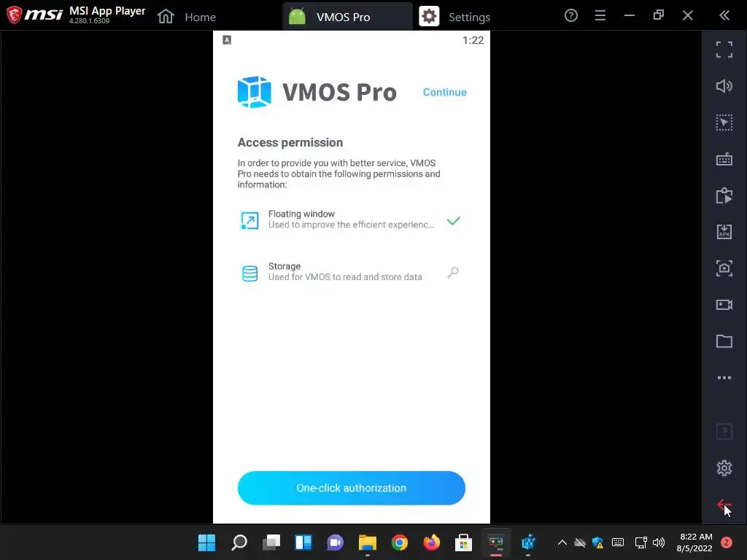This screenshot has height=560, width=747.
Task: Click the Storage permission key icon
Action: [453, 273]
